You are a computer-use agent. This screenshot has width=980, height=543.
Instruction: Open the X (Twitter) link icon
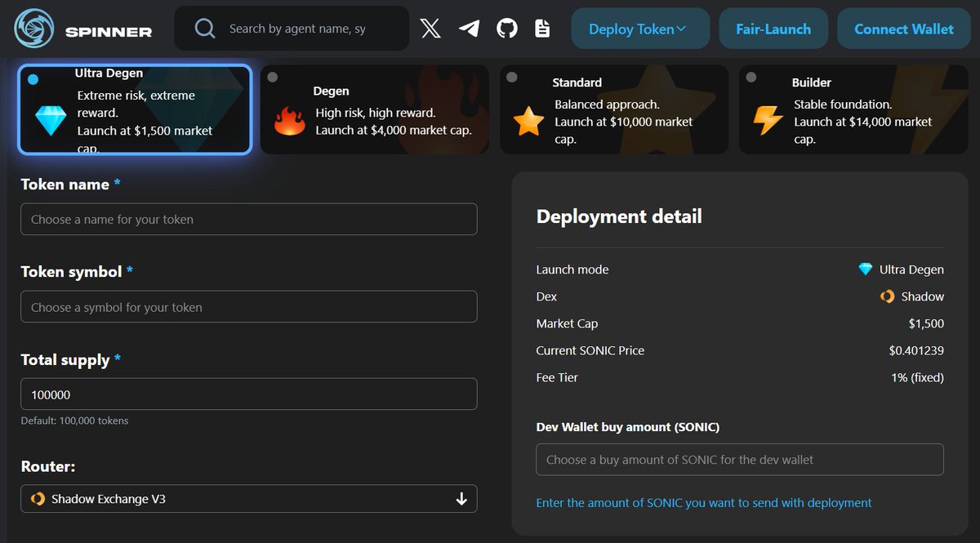430,29
